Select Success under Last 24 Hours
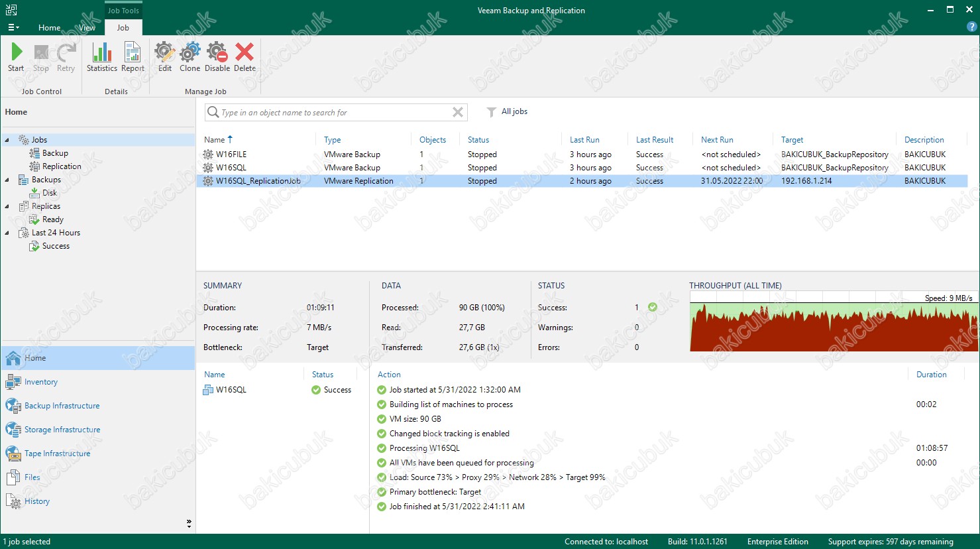Viewport: 980px width, 549px height. (56, 246)
